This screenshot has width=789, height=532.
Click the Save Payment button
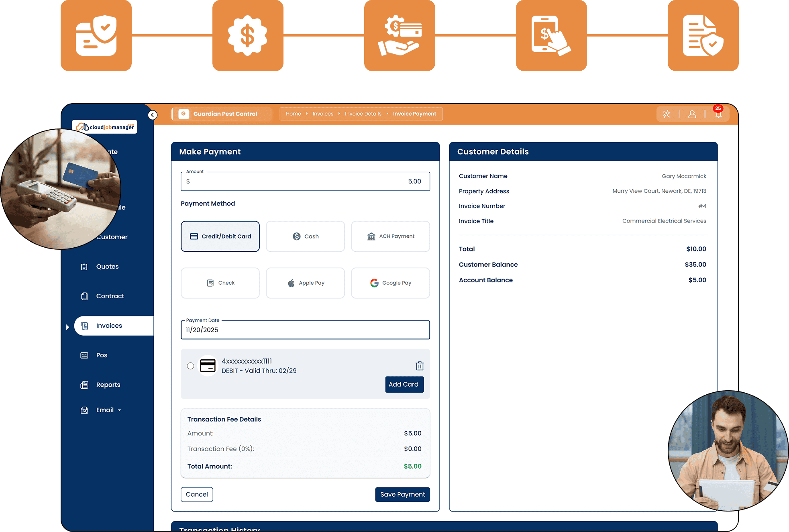point(402,495)
